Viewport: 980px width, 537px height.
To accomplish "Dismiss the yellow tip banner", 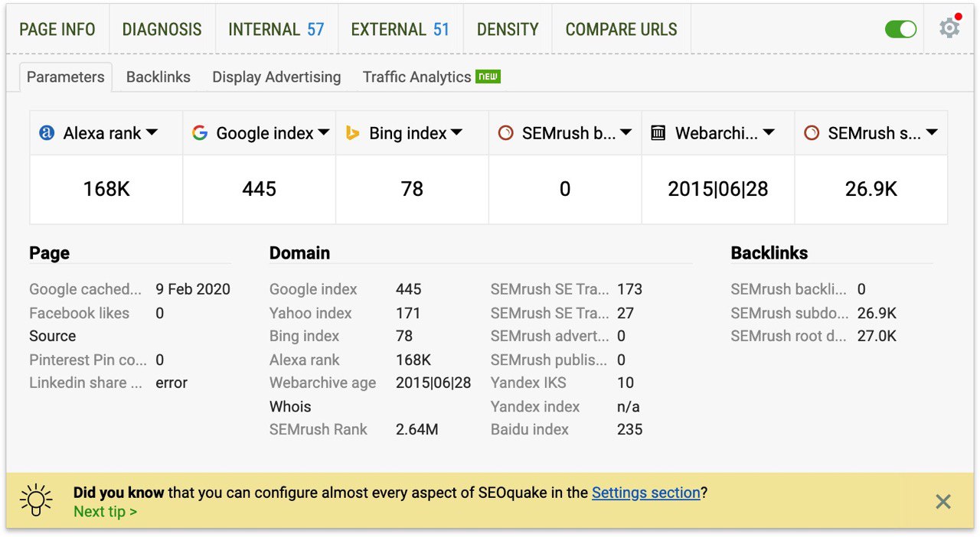I will (943, 502).
